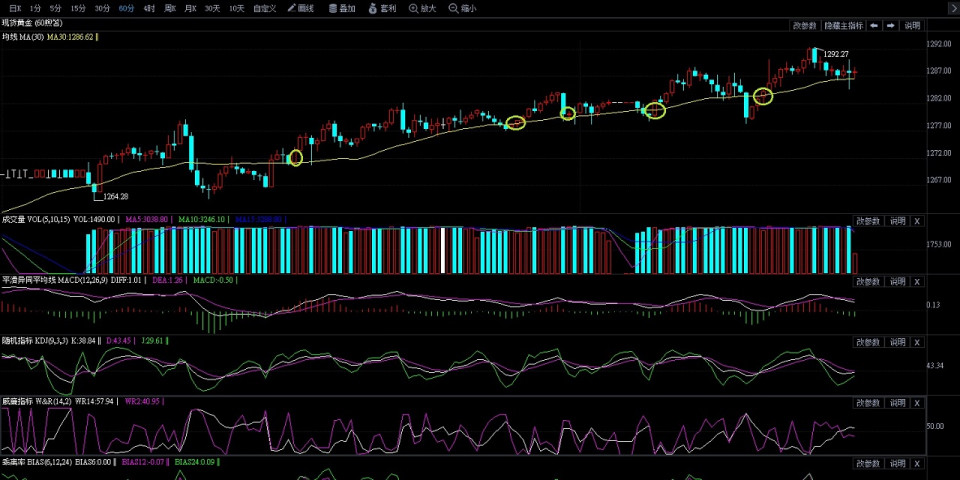The height and width of the screenshot is (480, 960).
Task: Open the 套利 arbitrage tool
Action: click(382, 8)
